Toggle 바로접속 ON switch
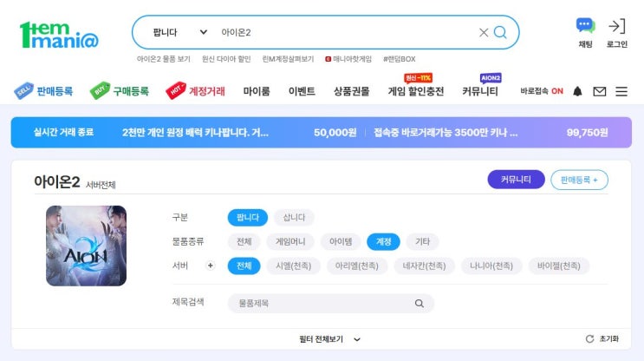This screenshot has width=644, height=361. click(542, 91)
